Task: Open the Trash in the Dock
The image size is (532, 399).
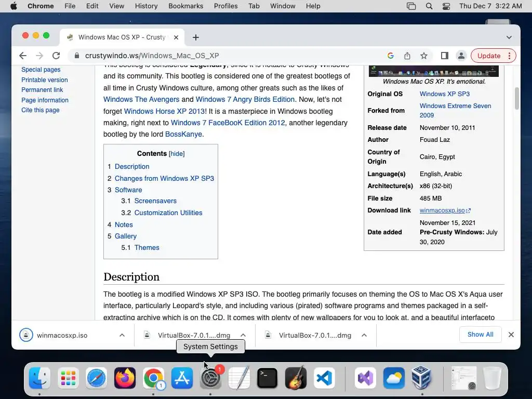Action: pyautogui.click(x=493, y=378)
